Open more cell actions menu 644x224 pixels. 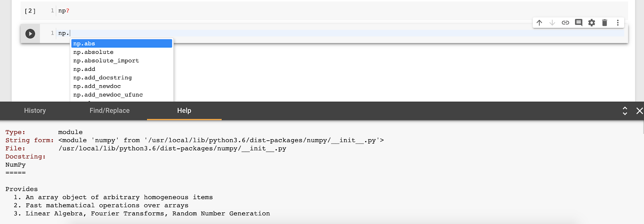tap(618, 23)
